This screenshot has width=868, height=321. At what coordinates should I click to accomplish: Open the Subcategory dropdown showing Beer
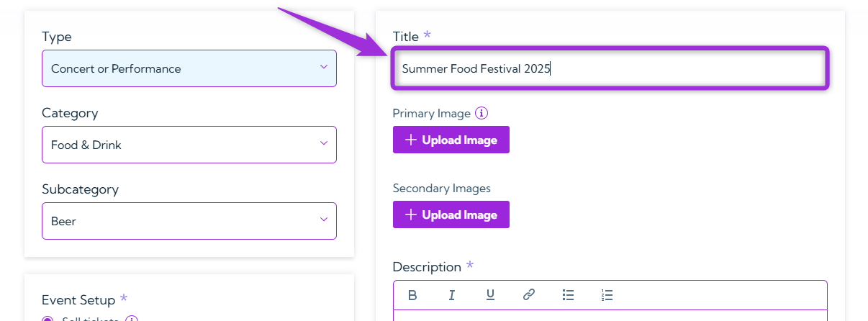pos(189,221)
